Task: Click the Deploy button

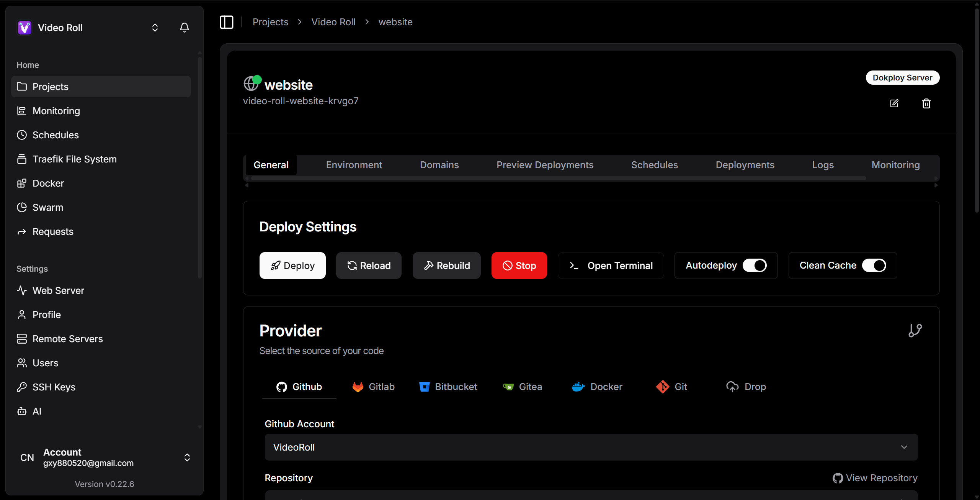Action: coord(292,266)
